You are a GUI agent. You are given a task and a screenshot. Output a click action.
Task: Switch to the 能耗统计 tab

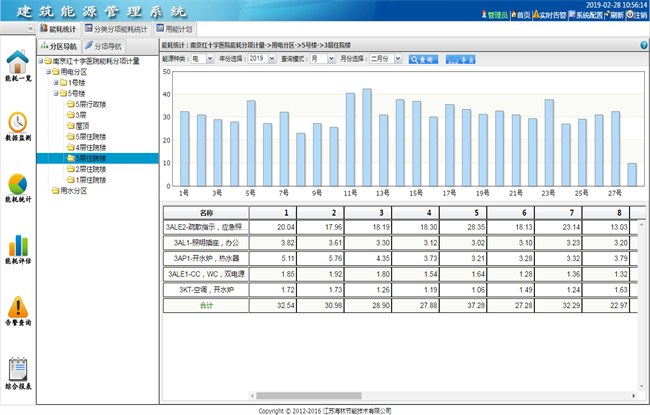(58, 29)
